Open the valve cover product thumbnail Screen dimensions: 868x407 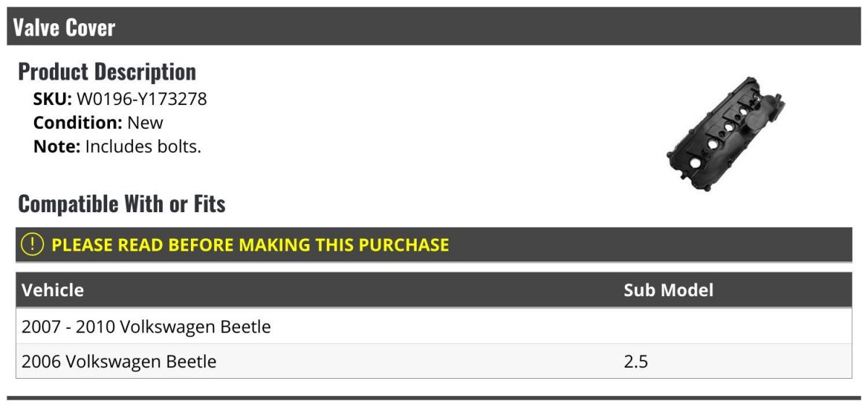726,134
